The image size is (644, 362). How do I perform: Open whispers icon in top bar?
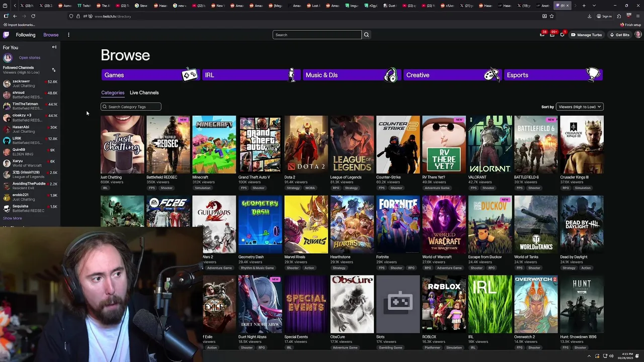click(562, 35)
